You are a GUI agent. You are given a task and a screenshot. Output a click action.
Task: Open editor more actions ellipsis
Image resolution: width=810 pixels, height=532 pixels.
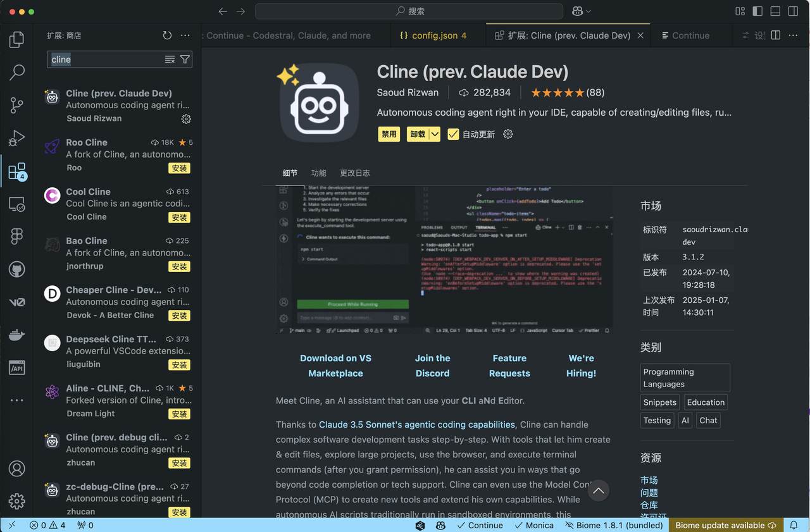(x=794, y=35)
